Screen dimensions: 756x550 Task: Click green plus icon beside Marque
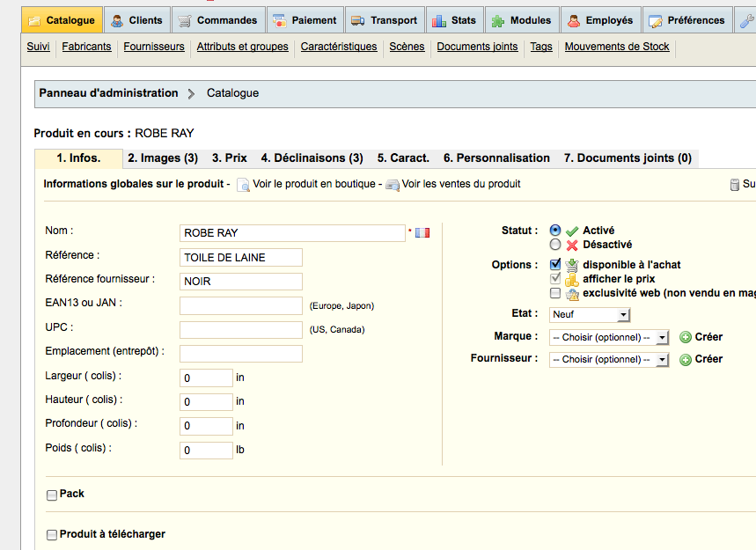685,337
